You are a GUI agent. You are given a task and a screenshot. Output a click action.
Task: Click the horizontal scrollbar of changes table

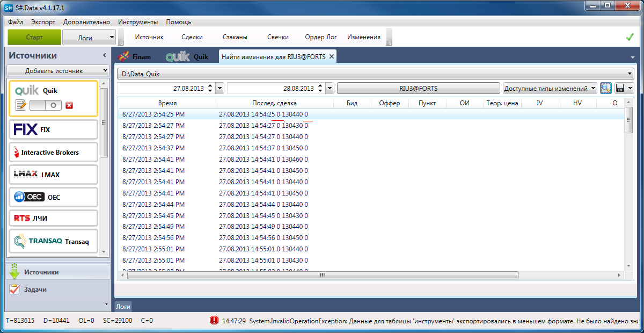(x=322, y=275)
